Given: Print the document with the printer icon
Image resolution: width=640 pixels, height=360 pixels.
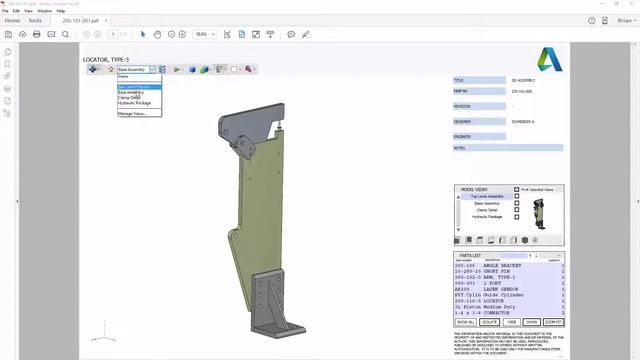Looking at the screenshot, I should coord(37,35).
